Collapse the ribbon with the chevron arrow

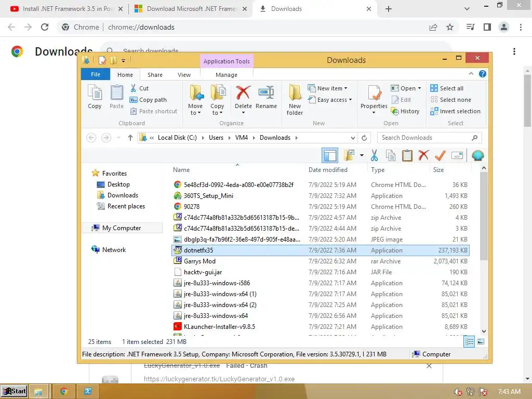[471, 74]
